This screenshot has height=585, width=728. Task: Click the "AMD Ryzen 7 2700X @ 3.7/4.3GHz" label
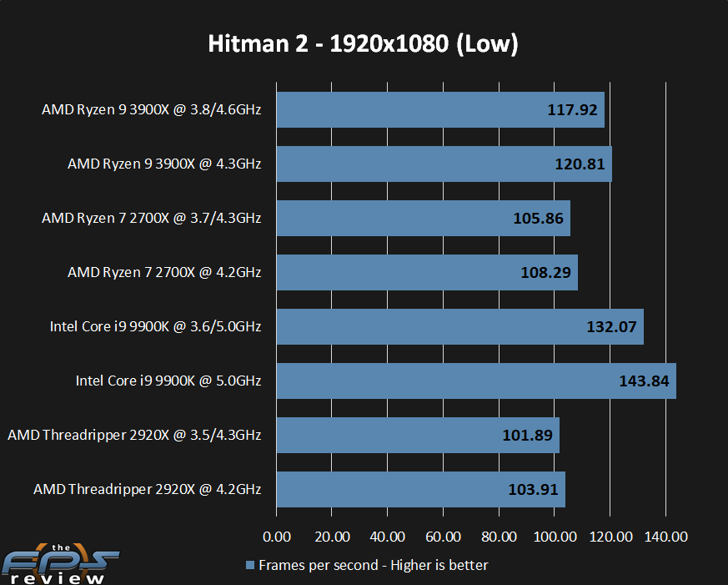click(x=152, y=219)
